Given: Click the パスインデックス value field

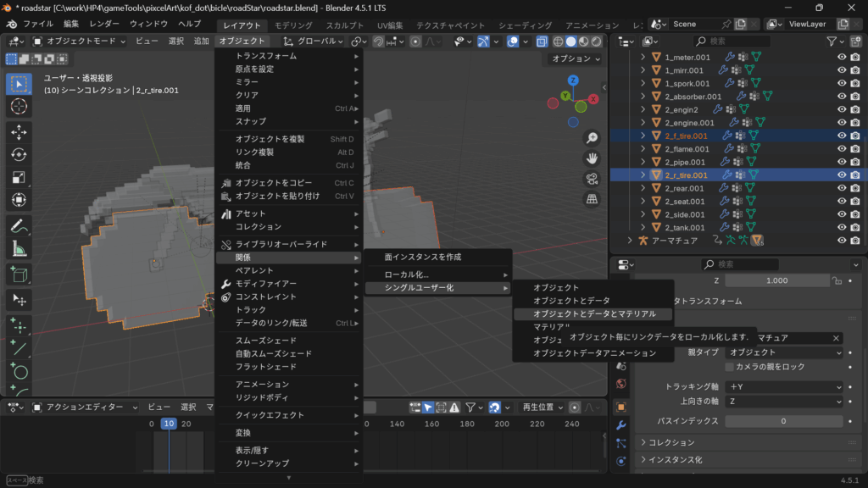Looking at the screenshot, I should [784, 421].
